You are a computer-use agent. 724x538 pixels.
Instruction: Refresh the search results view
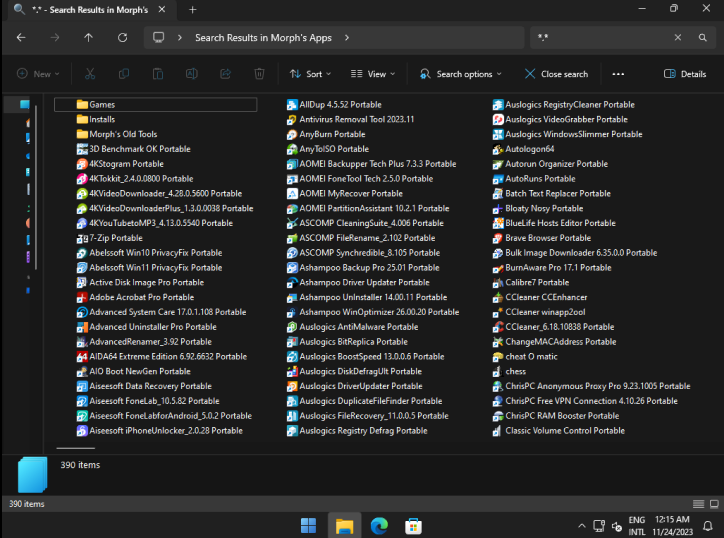[122, 38]
